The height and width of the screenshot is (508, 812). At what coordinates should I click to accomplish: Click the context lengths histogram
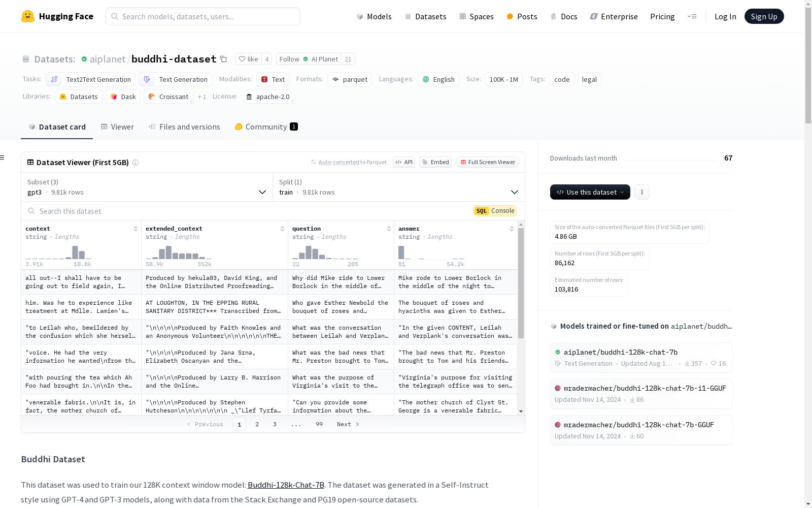[x=58, y=252]
